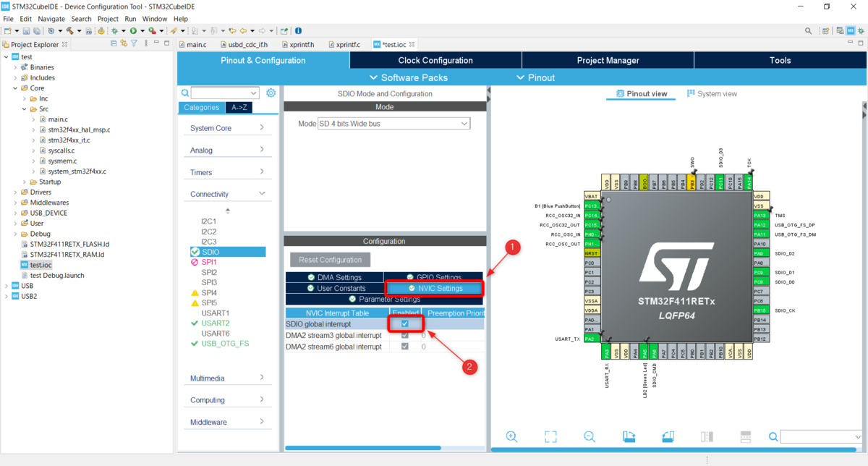Close the Project Explorer view
The height and width of the screenshot is (466, 868).
click(x=64, y=44)
